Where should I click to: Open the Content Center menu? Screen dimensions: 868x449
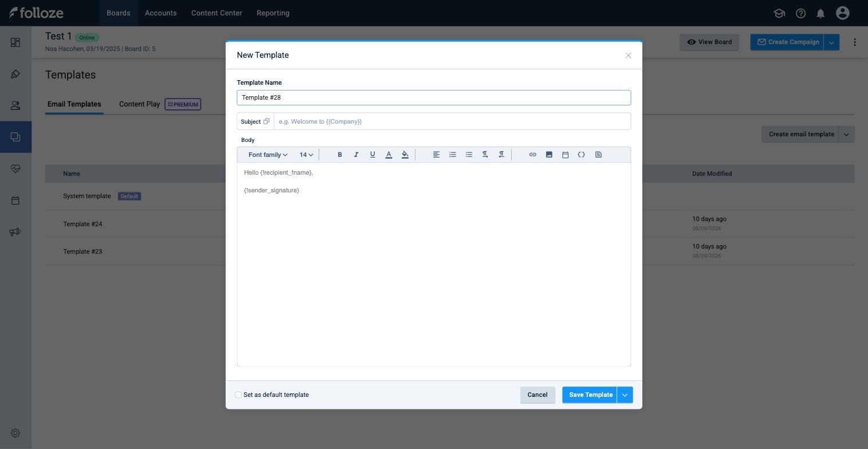(x=216, y=13)
